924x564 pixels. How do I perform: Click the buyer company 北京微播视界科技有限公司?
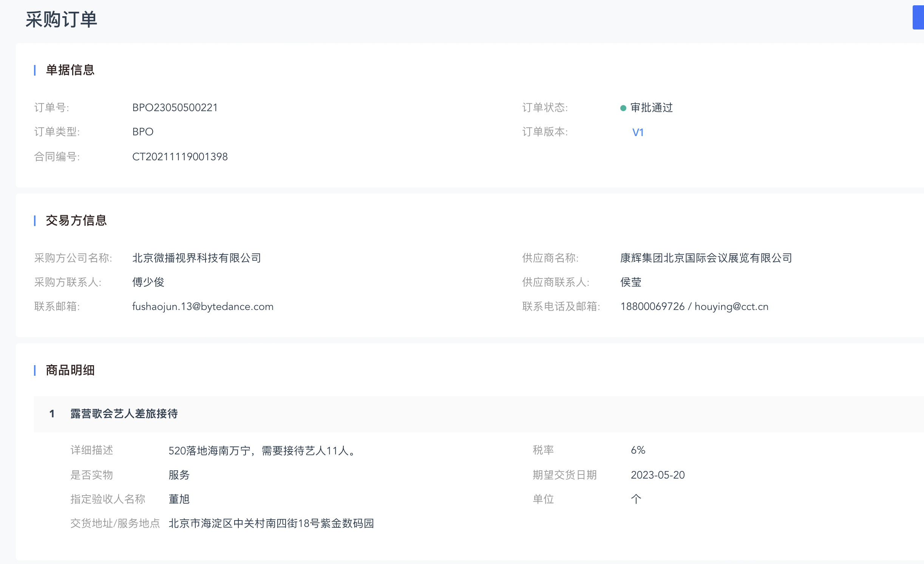click(196, 258)
